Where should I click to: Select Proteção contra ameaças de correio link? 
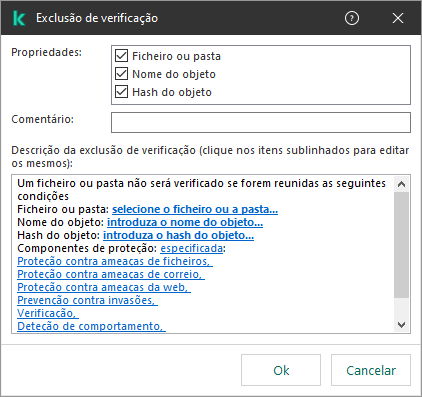(111, 274)
